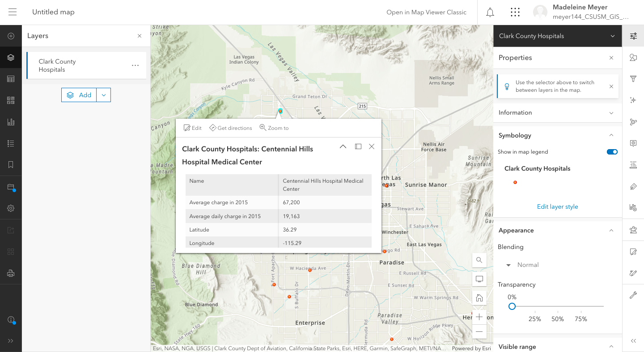Open Filter icon in right toolbar
This screenshot has width=644, height=352.
click(633, 79)
